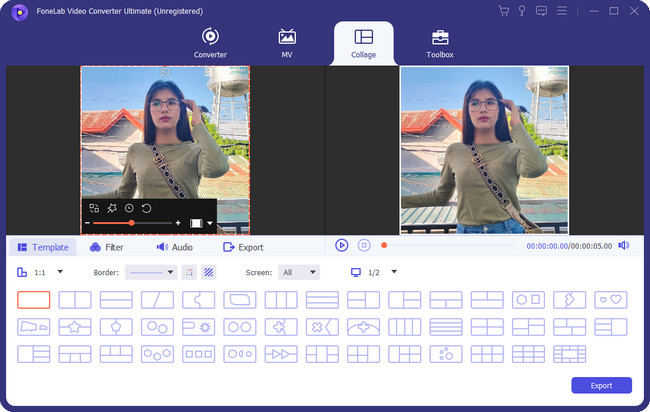
Task: Select the pentagon center template
Action: coord(116,327)
